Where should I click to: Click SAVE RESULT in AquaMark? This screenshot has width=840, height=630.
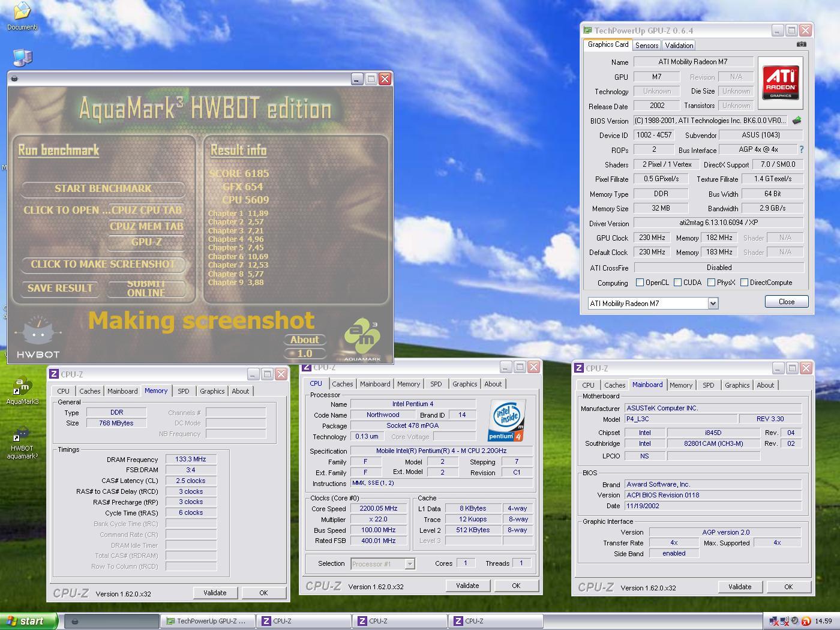coord(60,288)
